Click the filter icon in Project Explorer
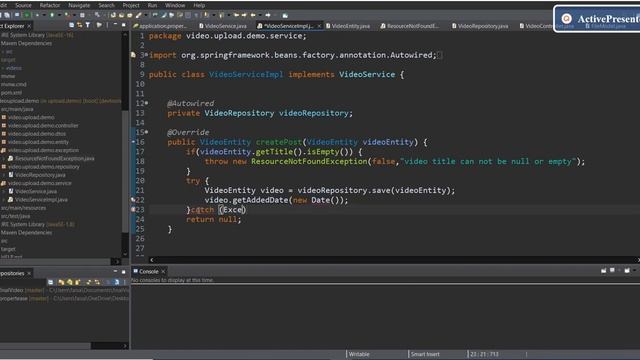The width and height of the screenshot is (640, 360). coord(88,25)
